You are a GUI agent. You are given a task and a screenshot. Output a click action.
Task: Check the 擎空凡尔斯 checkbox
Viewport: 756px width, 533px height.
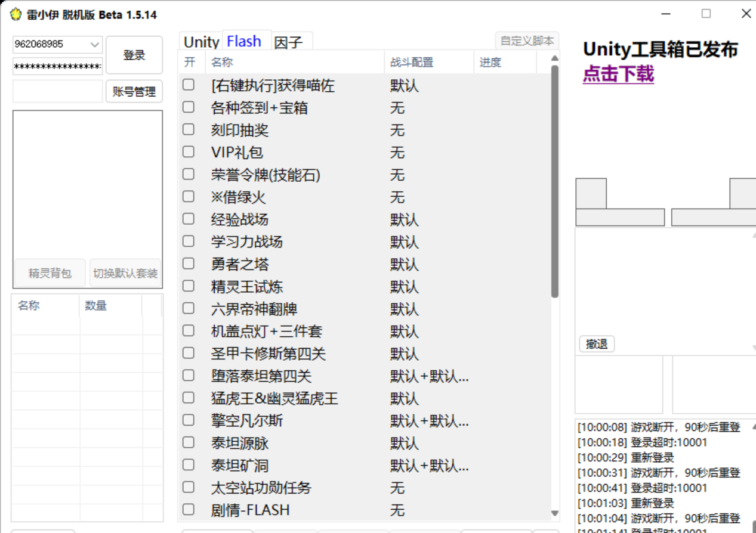189,420
